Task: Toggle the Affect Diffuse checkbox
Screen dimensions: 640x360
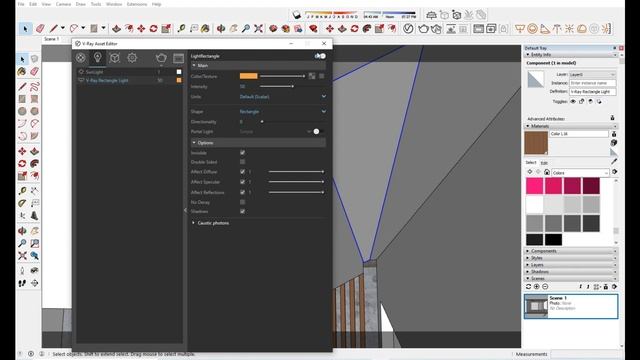Action: (242, 172)
